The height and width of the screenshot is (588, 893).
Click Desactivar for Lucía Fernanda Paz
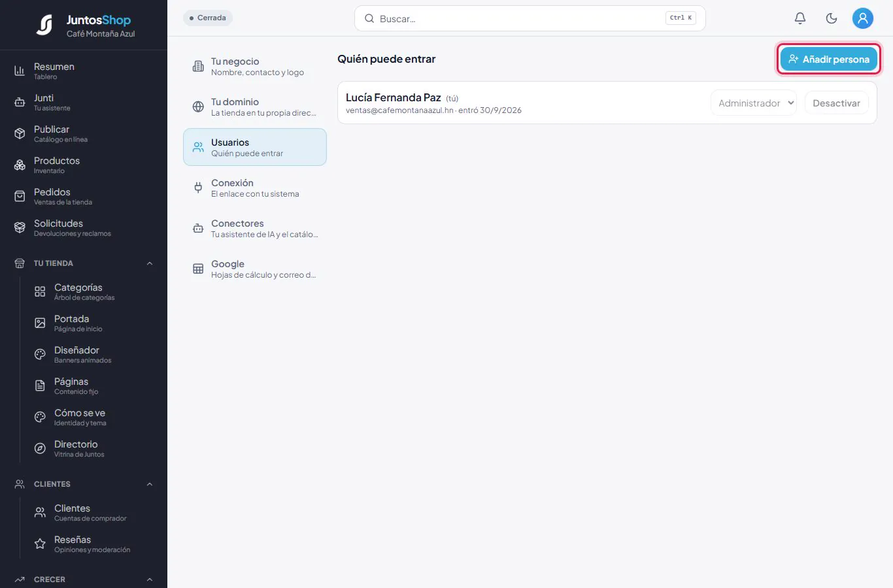[x=837, y=103]
